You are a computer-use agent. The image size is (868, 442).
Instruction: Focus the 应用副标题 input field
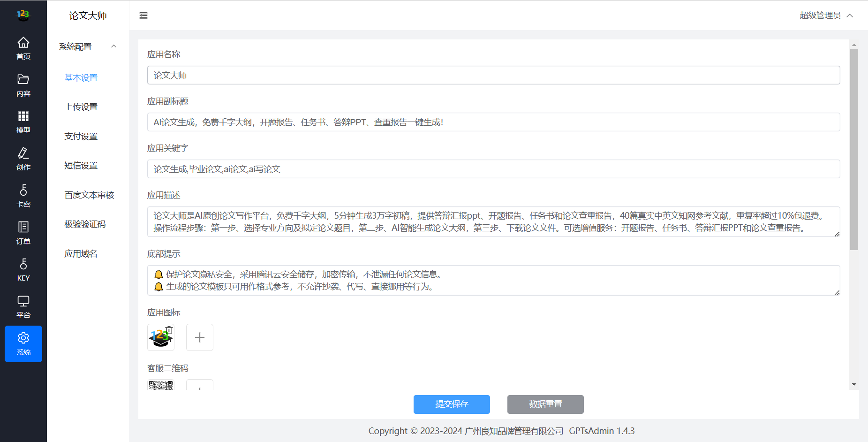click(493, 122)
